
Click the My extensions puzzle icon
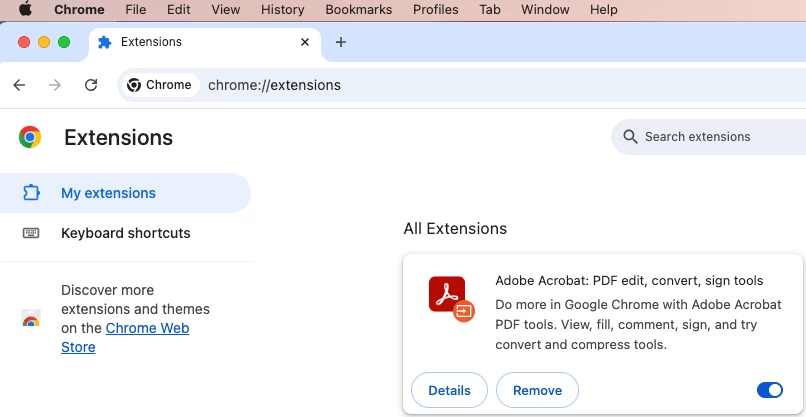point(31,193)
